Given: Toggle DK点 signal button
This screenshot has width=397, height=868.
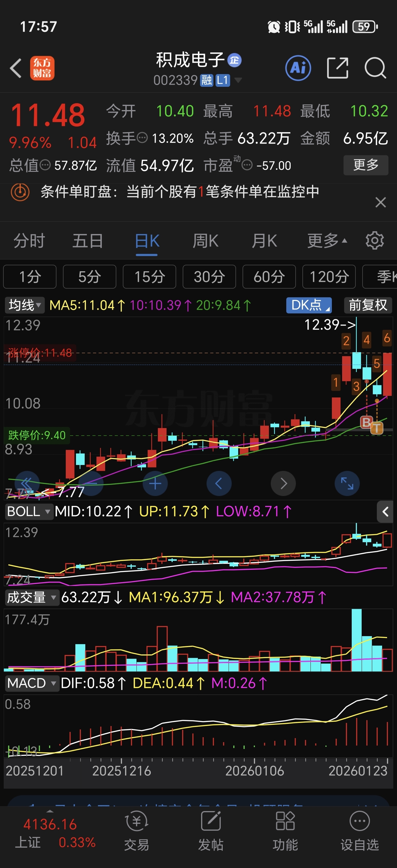Looking at the screenshot, I should [309, 305].
